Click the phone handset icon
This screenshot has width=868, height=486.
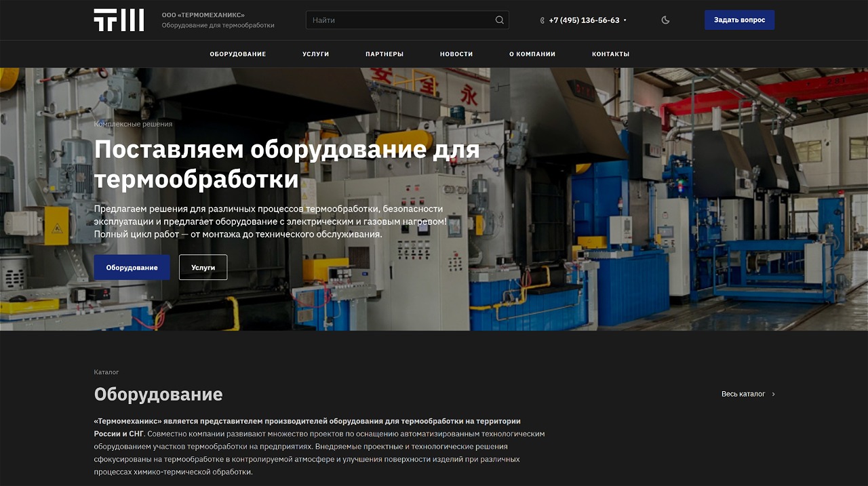(542, 20)
